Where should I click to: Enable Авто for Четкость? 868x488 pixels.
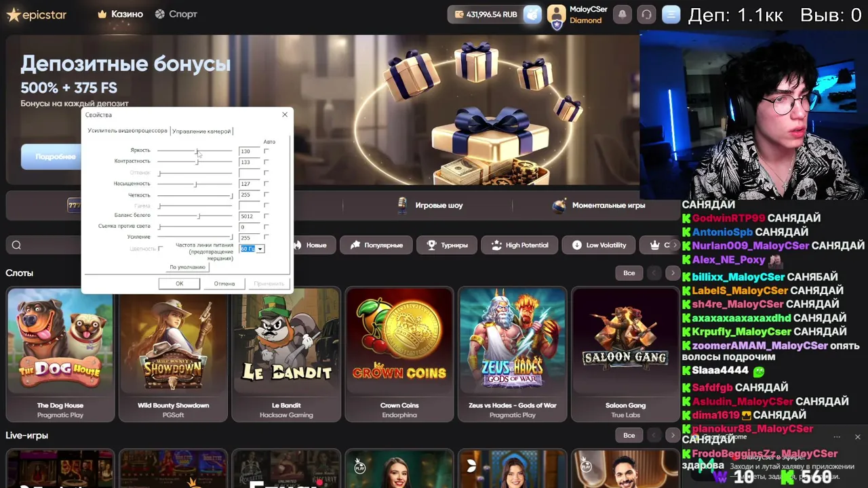[x=267, y=195]
